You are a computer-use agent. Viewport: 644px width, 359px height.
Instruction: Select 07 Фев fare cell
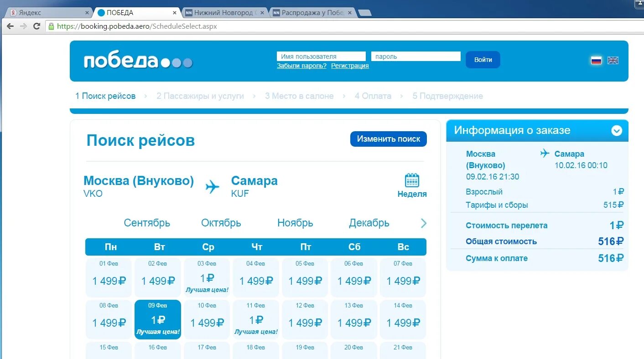(403, 277)
